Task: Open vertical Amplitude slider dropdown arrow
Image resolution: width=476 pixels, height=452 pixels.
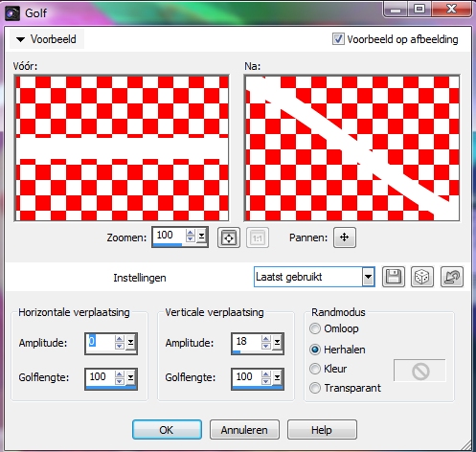Action: click(x=277, y=343)
